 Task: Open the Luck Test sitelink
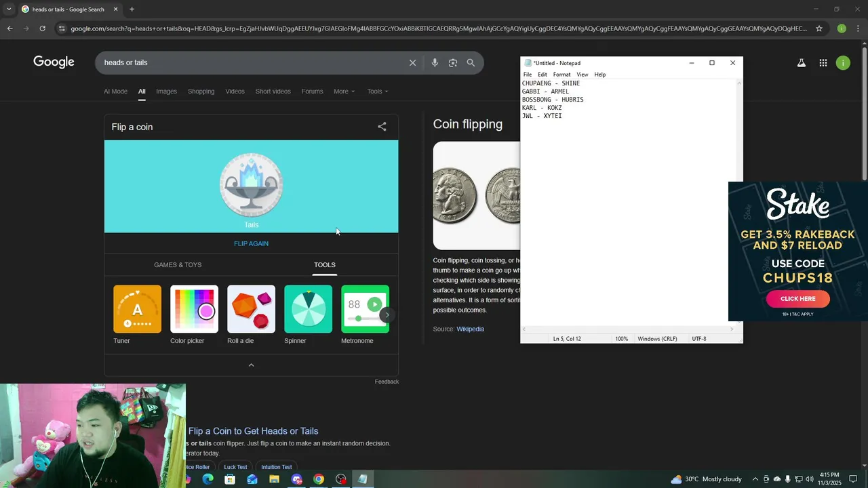tap(235, 467)
